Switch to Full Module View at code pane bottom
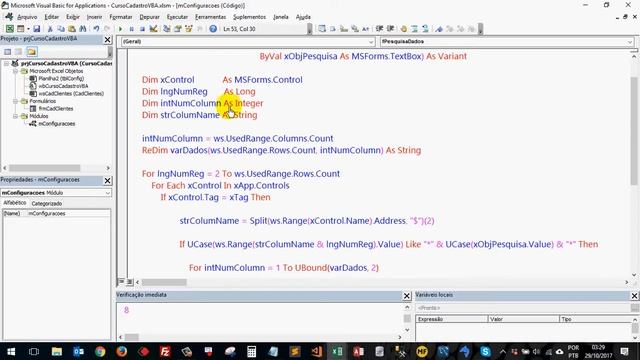 coord(129,282)
